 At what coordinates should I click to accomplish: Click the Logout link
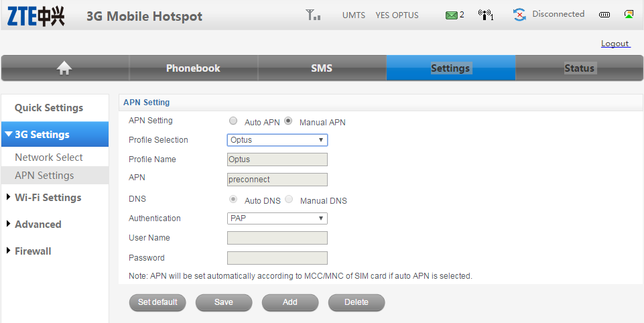[615, 44]
